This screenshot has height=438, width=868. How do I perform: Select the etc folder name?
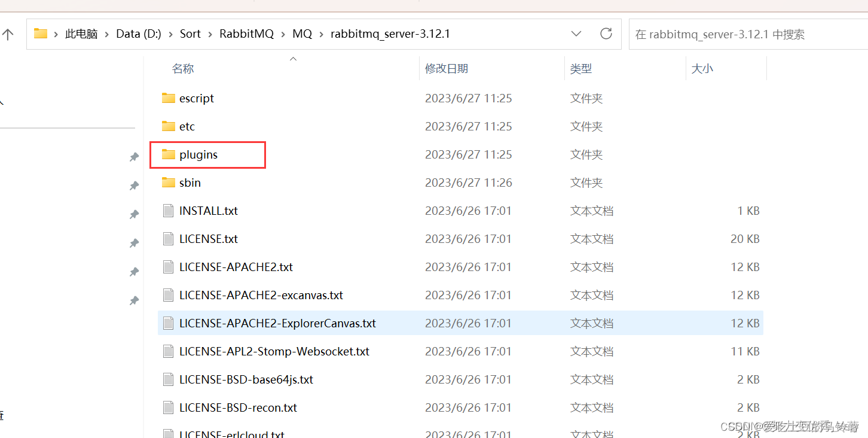[187, 126]
